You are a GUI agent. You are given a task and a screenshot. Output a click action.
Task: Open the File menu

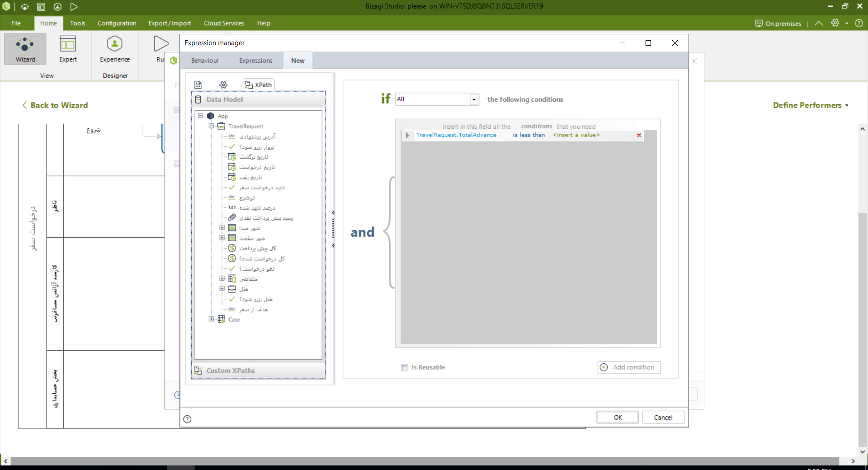point(16,23)
